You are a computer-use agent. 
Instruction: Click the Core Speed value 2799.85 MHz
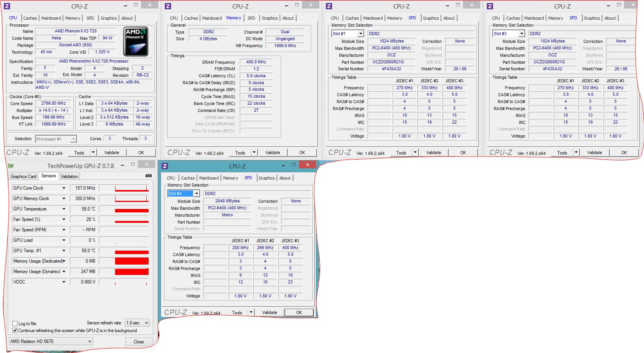[x=54, y=104]
